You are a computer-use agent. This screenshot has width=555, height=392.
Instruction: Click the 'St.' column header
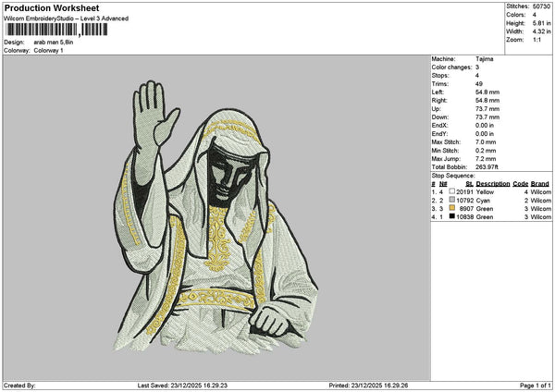coord(470,184)
